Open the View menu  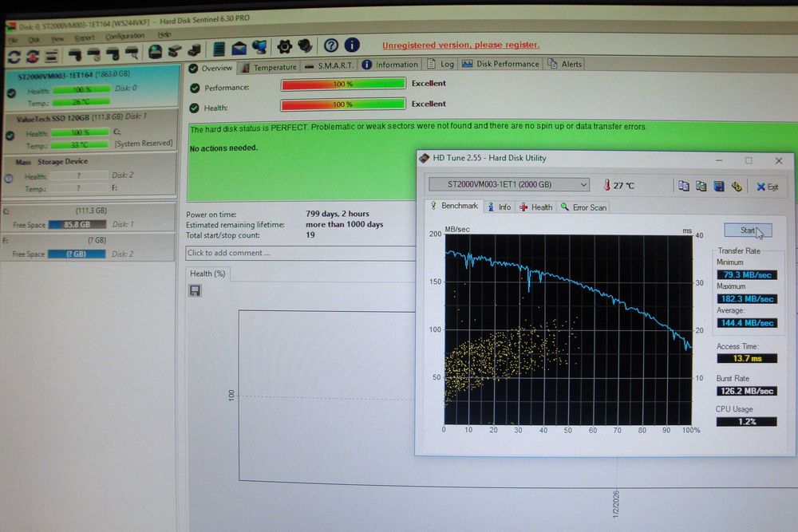[57, 38]
